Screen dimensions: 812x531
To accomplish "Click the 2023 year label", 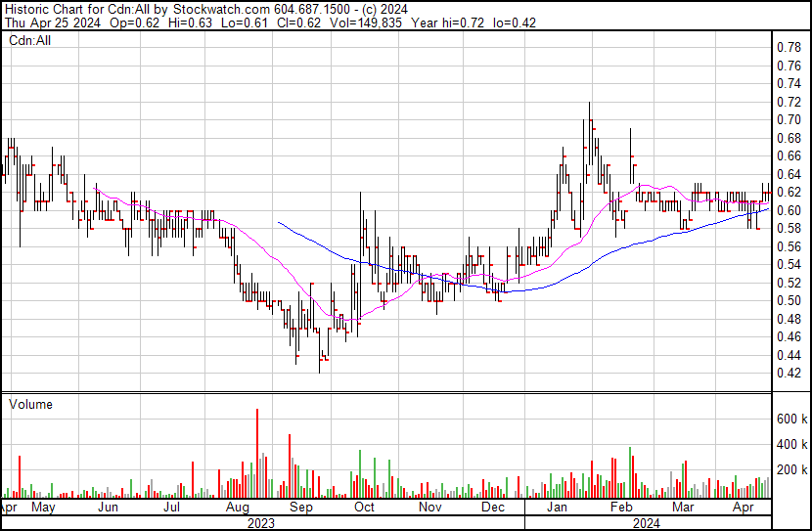I will coord(262,522).
